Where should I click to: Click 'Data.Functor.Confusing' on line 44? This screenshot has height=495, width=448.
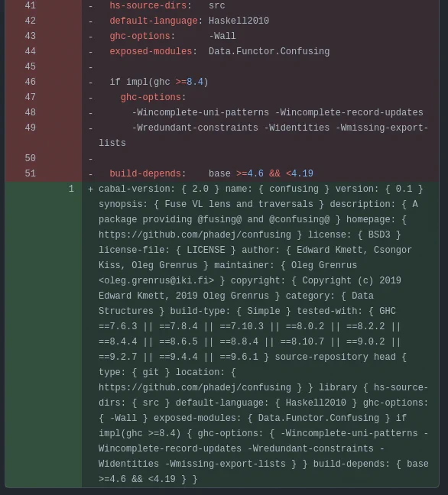coord(269,51)
